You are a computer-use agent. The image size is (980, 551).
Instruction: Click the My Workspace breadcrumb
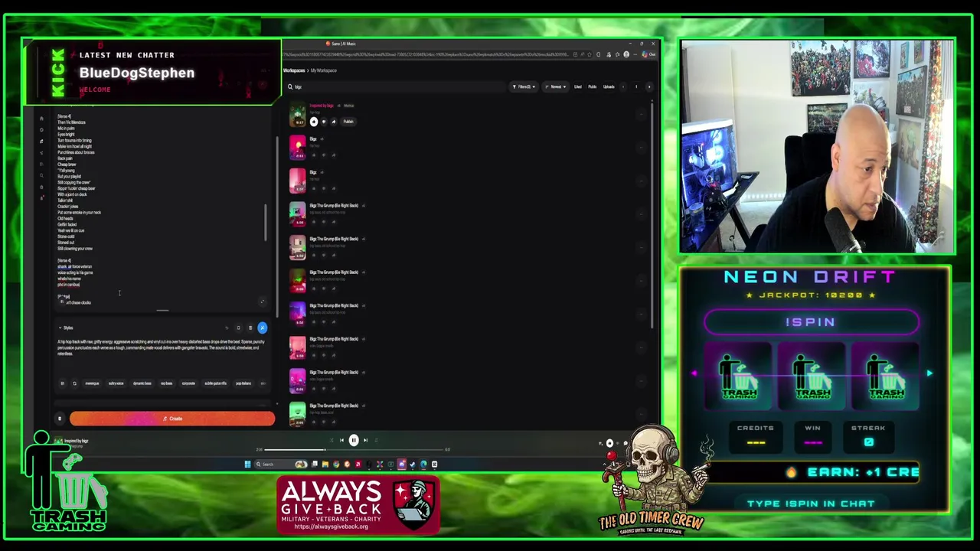(x=324, y=70)
